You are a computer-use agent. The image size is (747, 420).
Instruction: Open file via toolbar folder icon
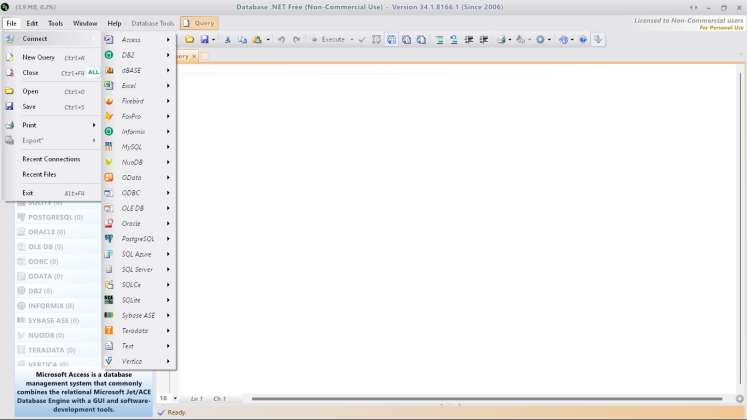tap(190, 40)
